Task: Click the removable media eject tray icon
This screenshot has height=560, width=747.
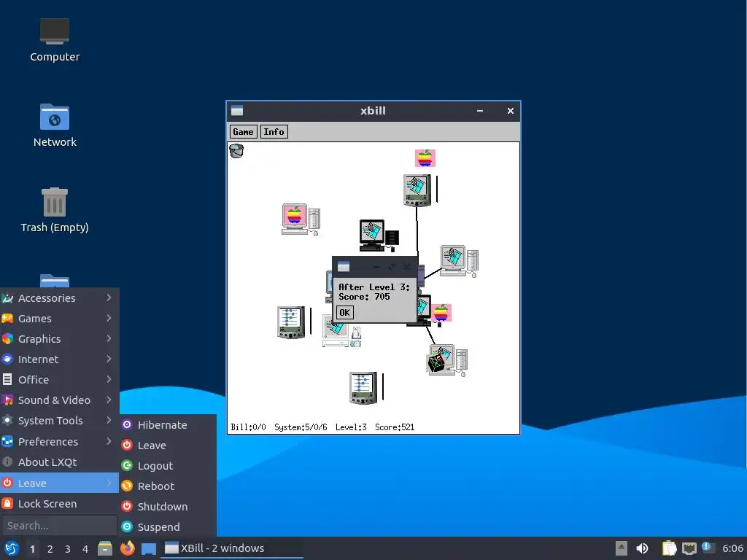Action: click(622, 548)
